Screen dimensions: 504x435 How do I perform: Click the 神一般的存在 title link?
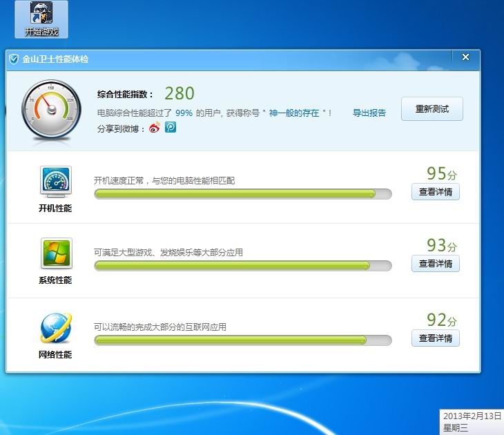[294, 113]
